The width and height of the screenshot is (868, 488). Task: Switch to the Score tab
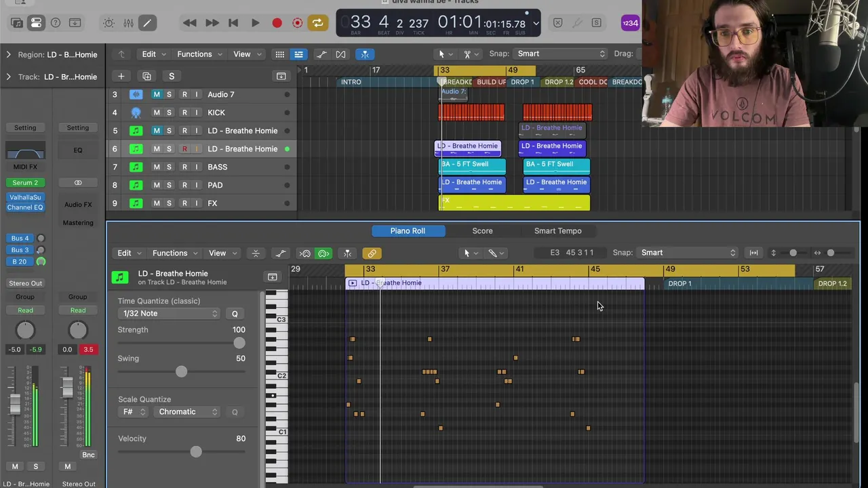click(x=482, y=231)
